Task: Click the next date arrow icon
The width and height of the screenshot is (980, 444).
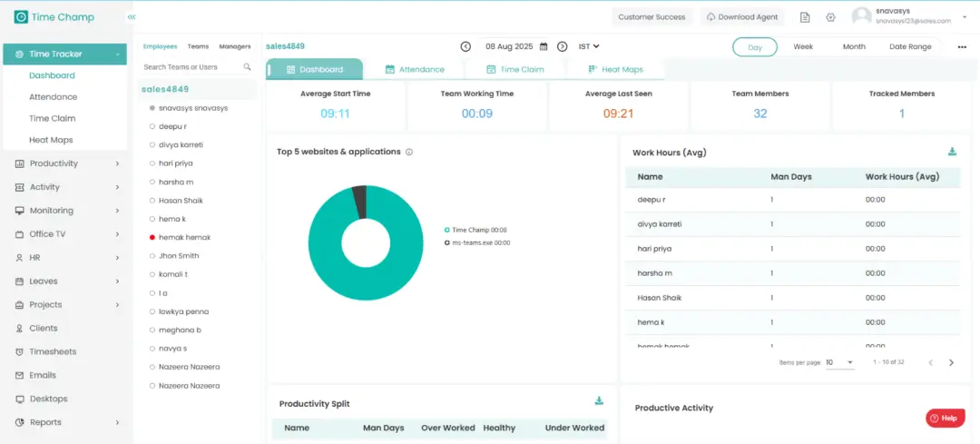Action: tap(562, 46)
